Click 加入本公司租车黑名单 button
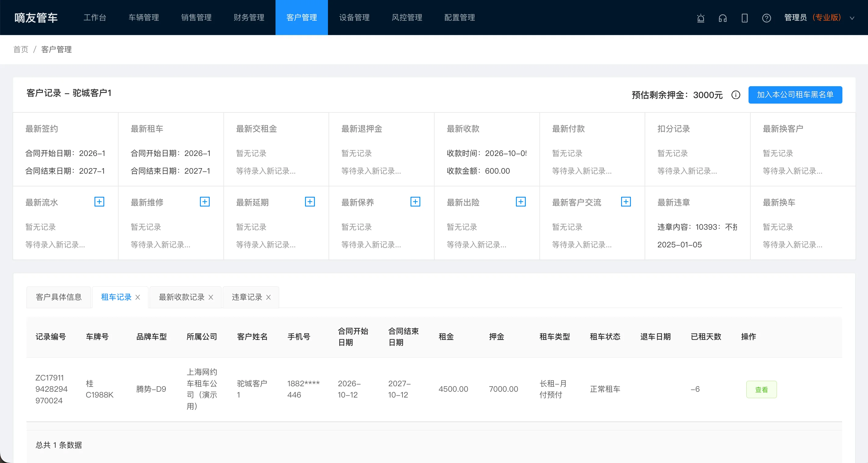Viewport: 868px width, 463px height. coord(795,95)
